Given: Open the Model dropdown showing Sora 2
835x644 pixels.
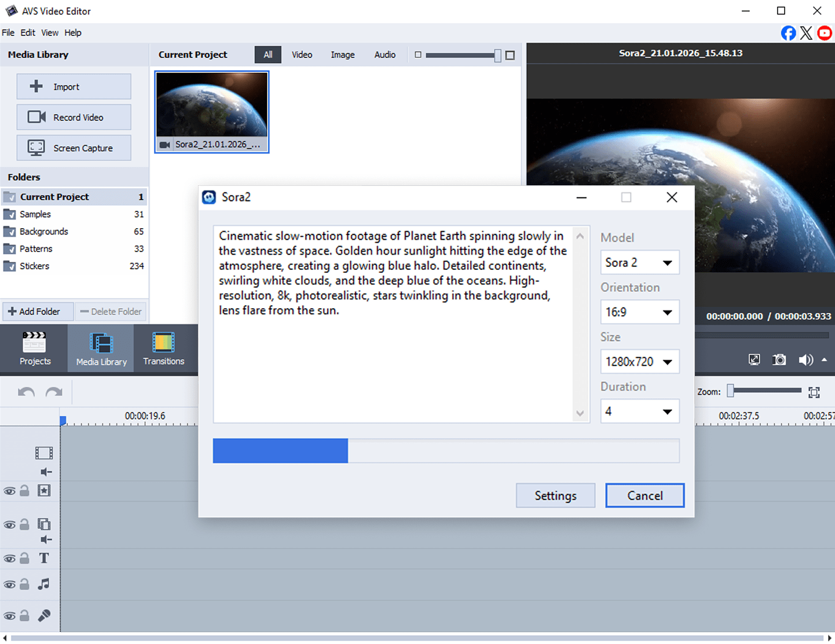Looking at the screenshot, I should (x=640, y=262).
